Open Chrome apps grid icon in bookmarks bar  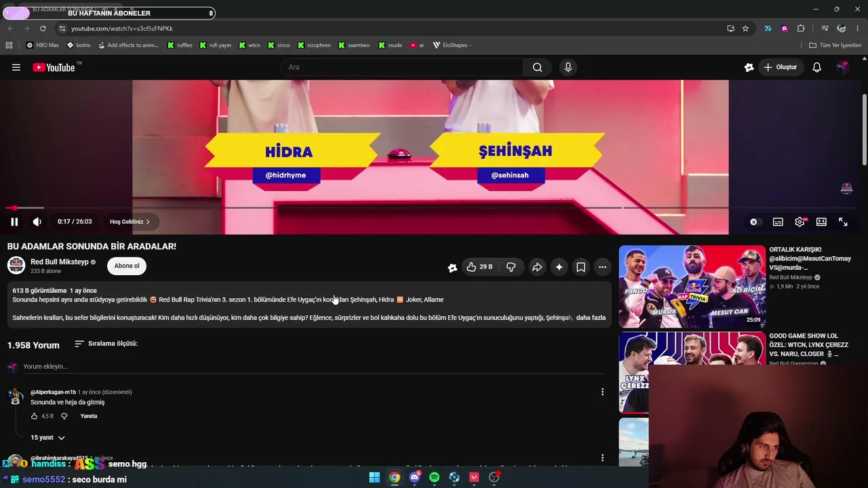tap(9, 45)
